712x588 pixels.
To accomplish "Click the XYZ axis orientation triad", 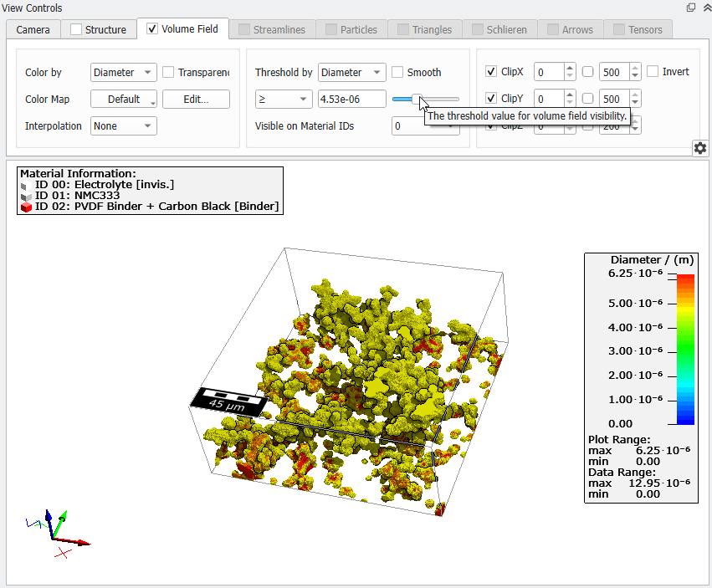I will pyautogui.click(x=59, y=534).
